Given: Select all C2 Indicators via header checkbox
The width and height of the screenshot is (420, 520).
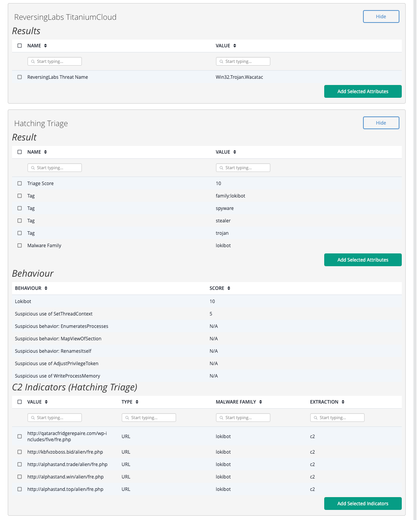Looking at the screenshot, I should click(x=20, y=402).
